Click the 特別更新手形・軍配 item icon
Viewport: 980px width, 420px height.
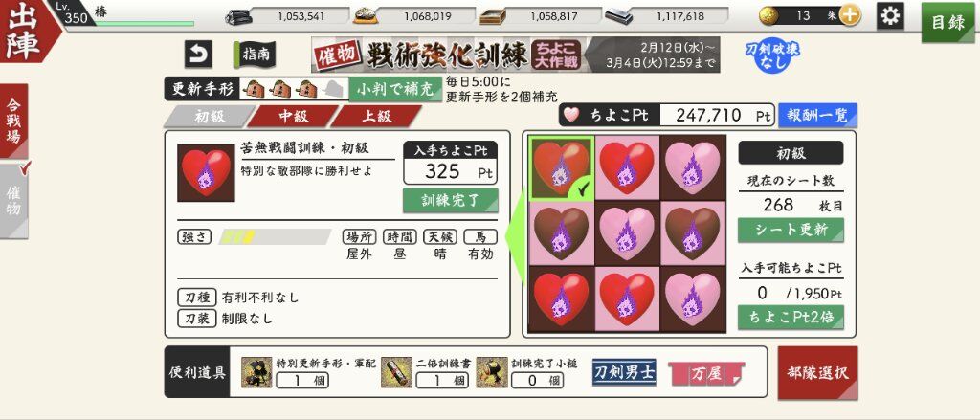click(256, 372)
